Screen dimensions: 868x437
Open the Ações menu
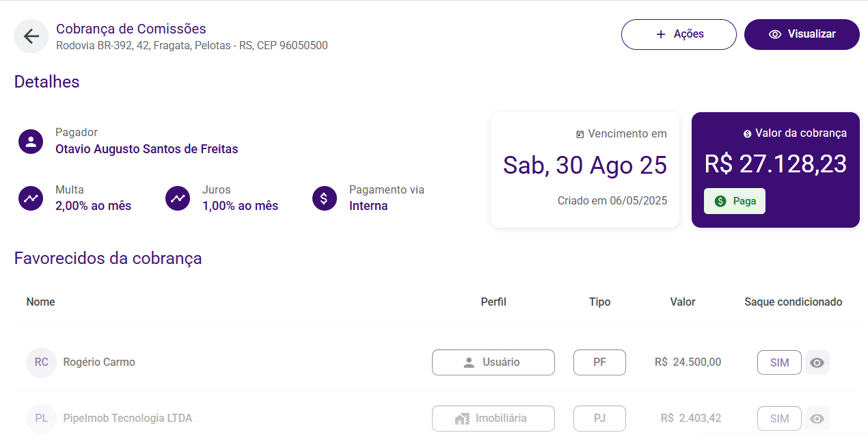679,34
